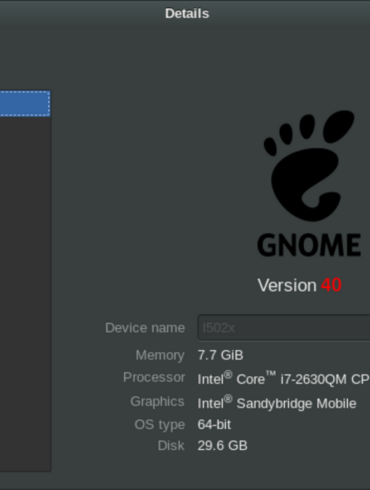Click the GNOME wordmark text

(309, 245)
